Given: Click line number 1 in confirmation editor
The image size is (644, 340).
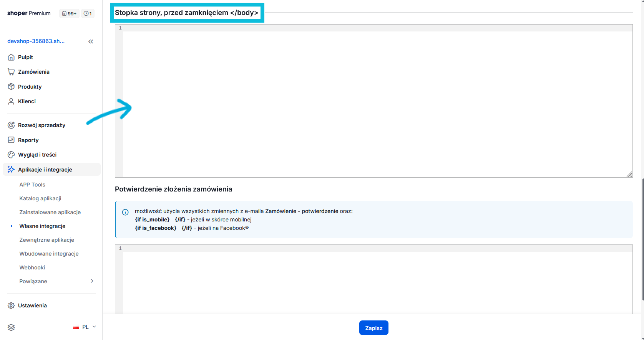Looking at the screenshot, I should (120, 248).
